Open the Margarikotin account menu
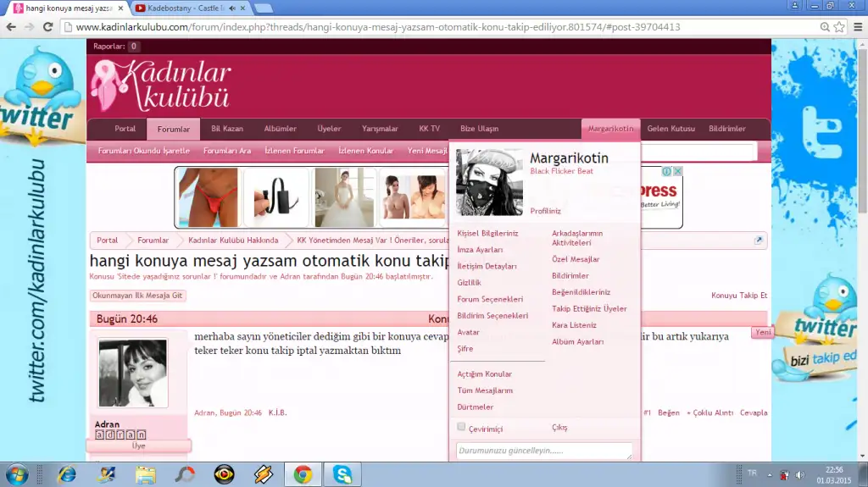 pos(610,129)
